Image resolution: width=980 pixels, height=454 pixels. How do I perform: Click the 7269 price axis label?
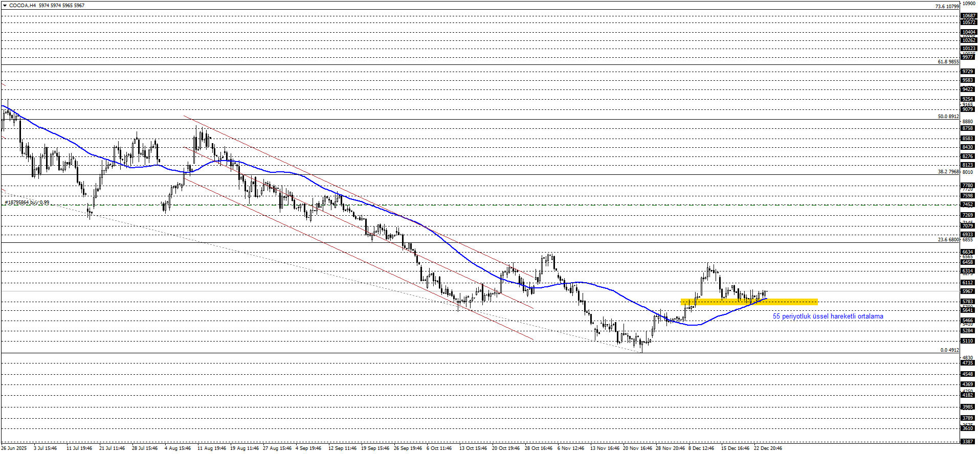tap(968, 215)
